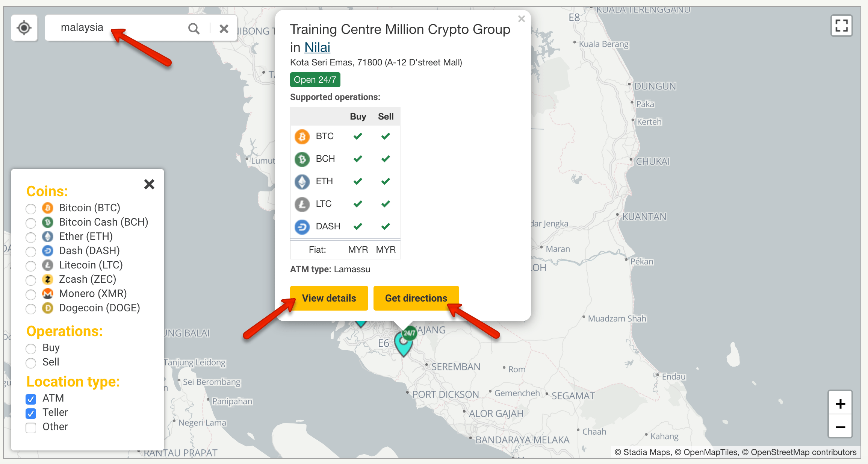
Task: Uncheck the ATM location type
Action: tap(30, 399)
